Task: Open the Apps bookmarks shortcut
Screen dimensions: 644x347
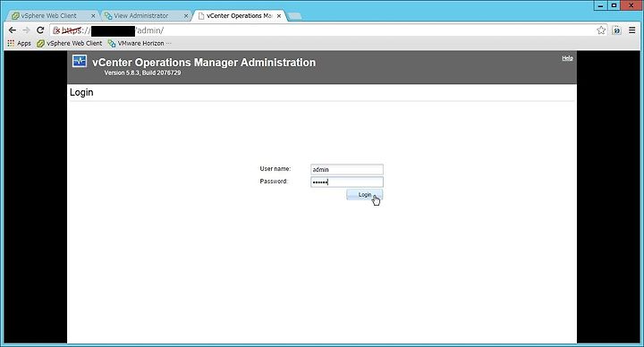Action: pyautogui.click(x=19, y=43)
